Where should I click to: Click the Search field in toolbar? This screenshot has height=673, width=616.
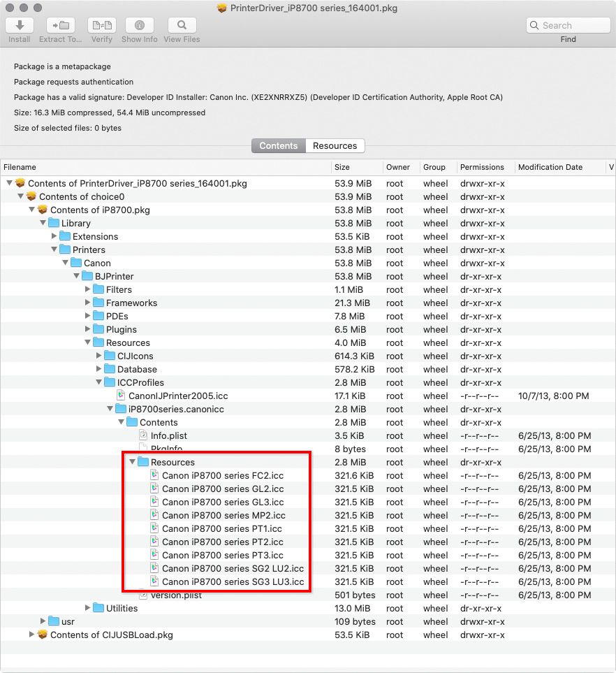click(x=568, y=25)
